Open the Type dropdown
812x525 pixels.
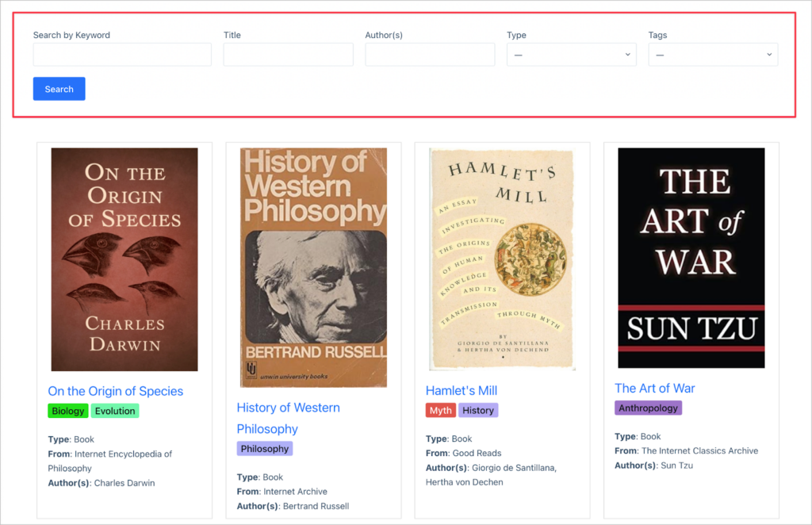571,55
